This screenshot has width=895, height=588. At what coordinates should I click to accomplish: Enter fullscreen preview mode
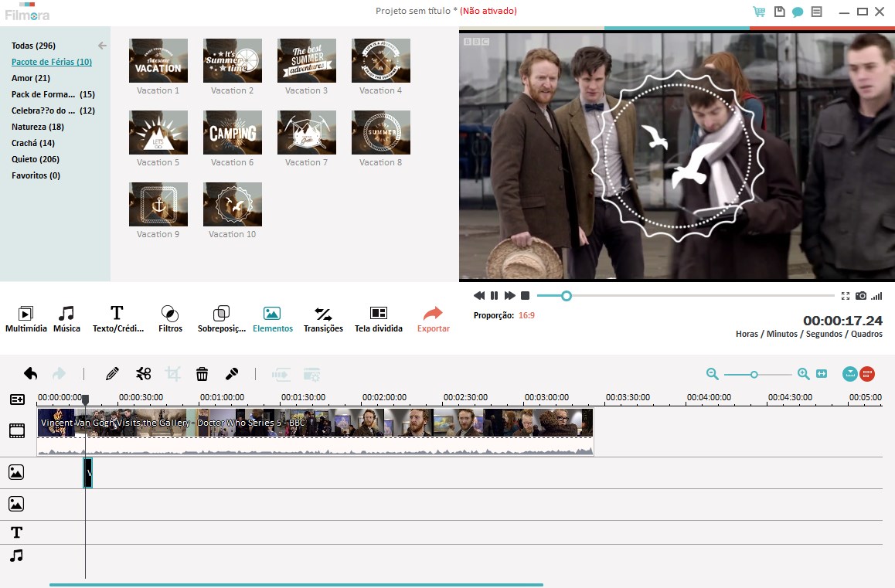click(846, 296)
